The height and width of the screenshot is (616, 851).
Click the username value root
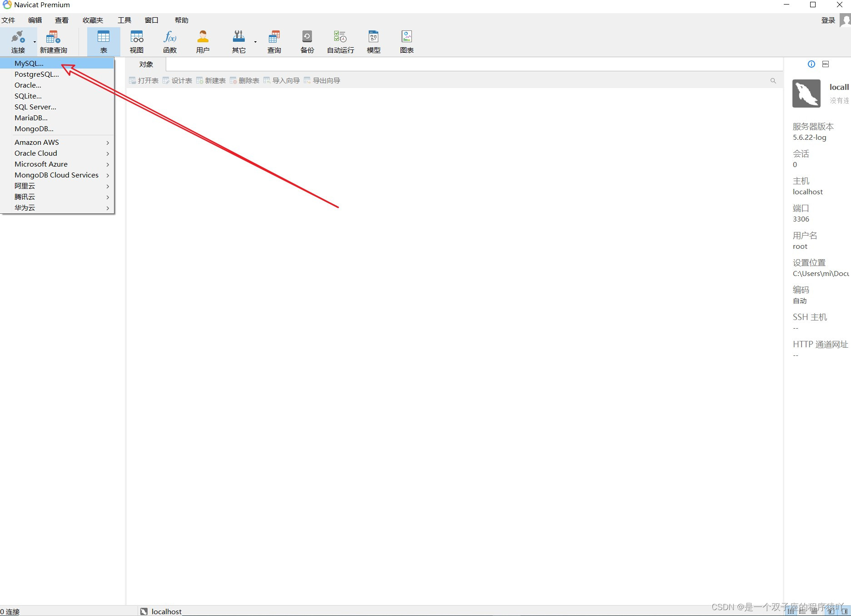tap(800, 246)
